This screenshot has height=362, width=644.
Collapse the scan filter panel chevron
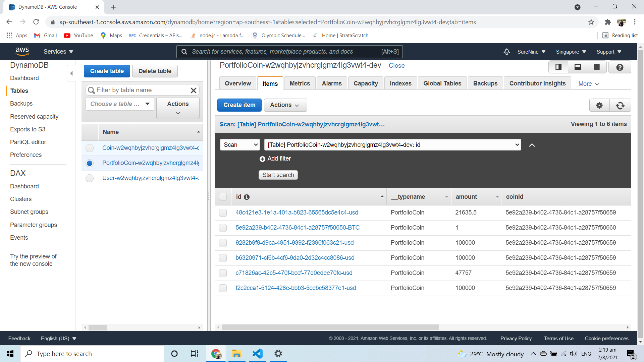point(532,145)
